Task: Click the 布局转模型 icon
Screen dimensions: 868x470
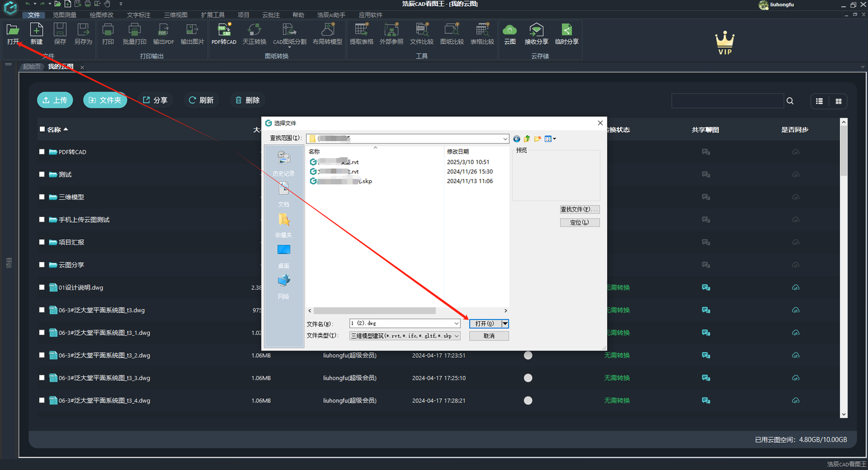Action: tap(327, 34)
